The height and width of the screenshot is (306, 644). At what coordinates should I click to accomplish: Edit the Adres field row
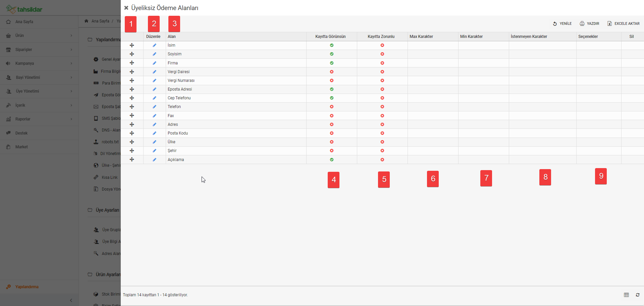pos(154,124)
